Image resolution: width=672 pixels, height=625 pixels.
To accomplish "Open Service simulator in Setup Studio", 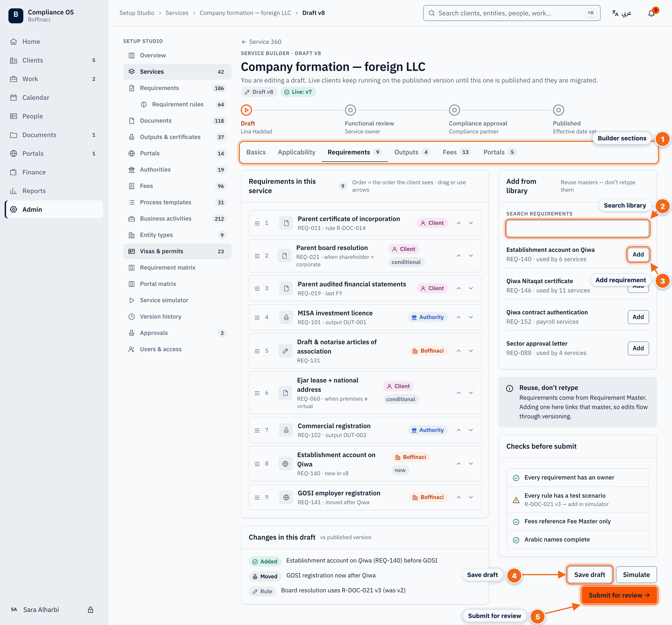I will [177, 300].
